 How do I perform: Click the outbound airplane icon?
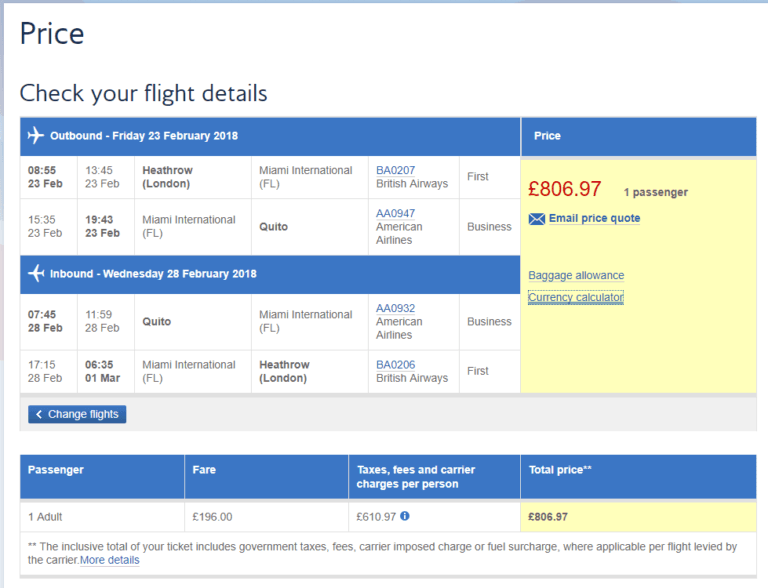(36, 136)
